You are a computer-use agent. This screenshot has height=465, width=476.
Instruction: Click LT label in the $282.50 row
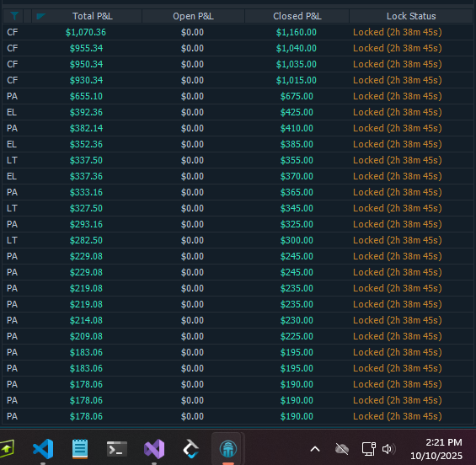click(x=12, y=240)
